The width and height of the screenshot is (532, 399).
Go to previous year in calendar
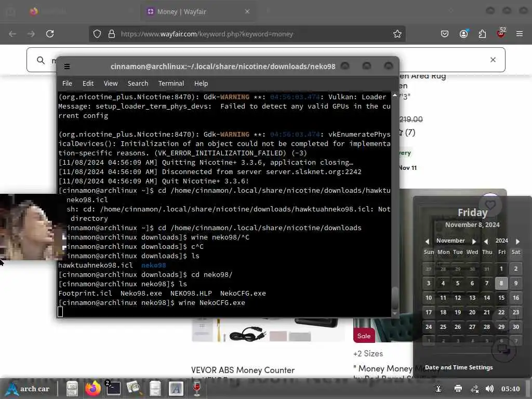point(486,241)
